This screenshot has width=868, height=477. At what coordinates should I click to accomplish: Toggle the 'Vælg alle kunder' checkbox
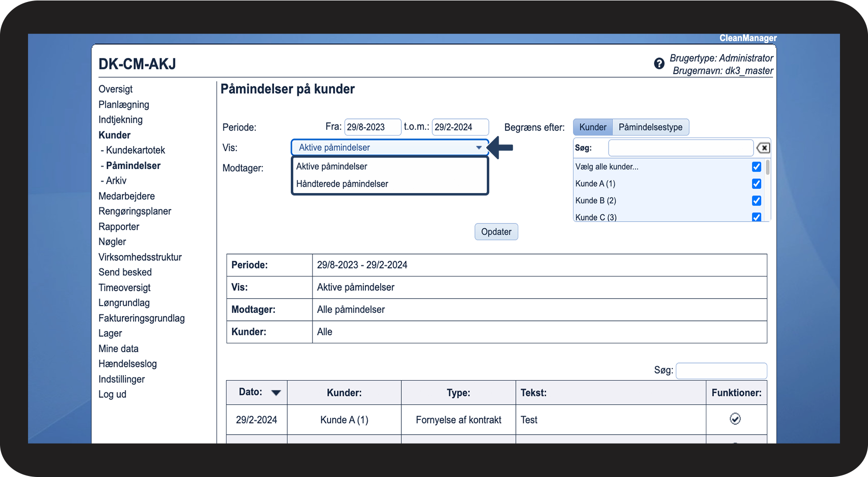(x=756, y=167)
